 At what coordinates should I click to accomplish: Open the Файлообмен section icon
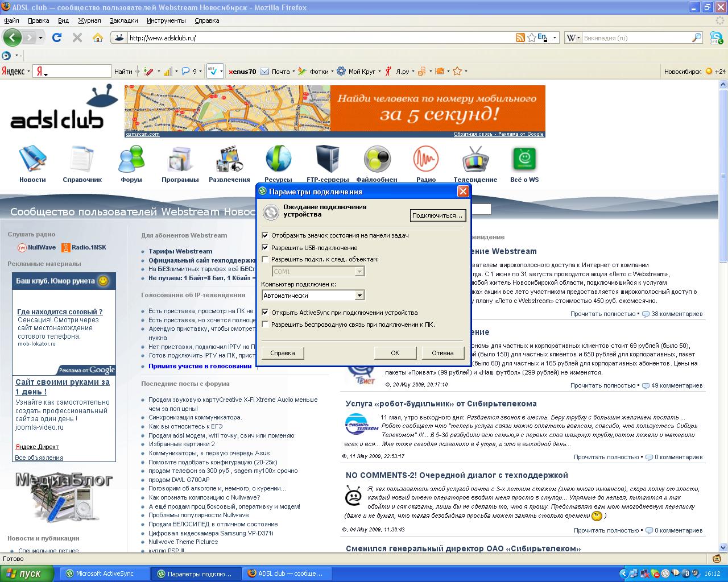tap(377, 159)
